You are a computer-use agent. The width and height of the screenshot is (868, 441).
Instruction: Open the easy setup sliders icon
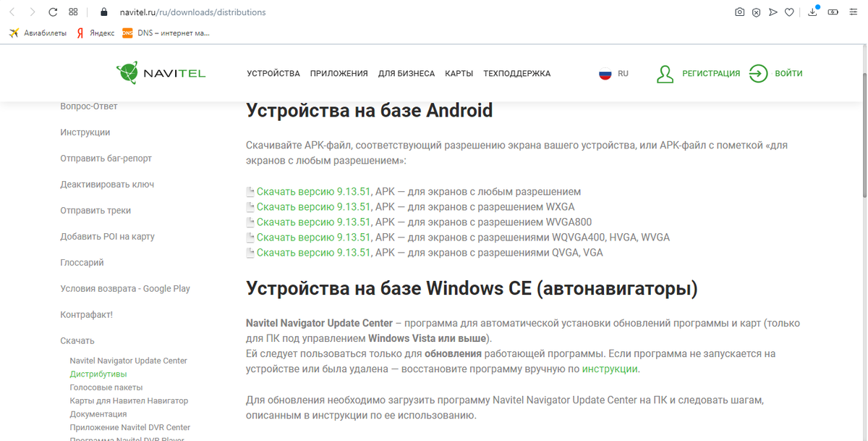pos(854,12)
